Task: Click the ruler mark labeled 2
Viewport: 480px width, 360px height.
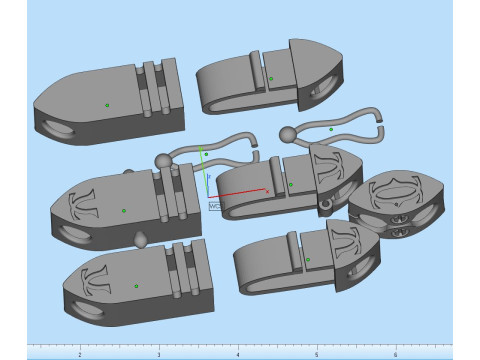Action: pyautogui.click(x=80, y=355)
